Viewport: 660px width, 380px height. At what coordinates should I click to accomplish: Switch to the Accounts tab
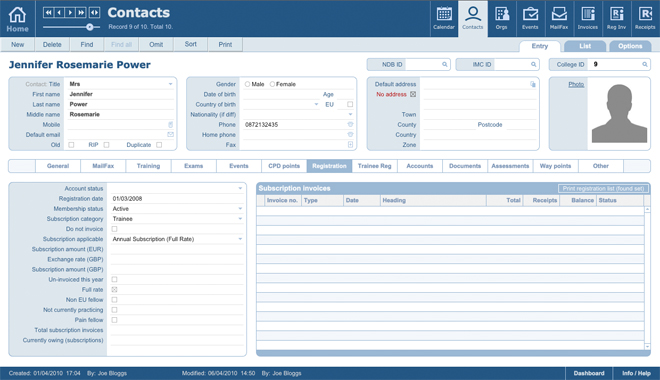420,166
